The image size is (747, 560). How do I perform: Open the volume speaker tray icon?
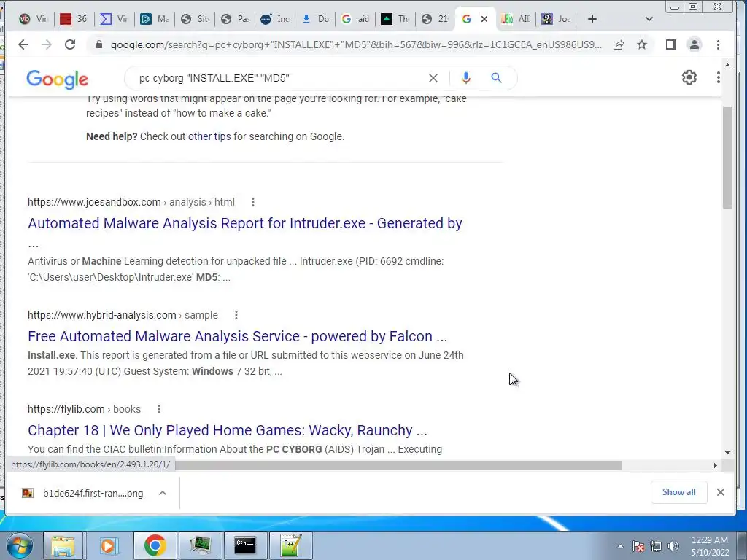[x=673, y=546]
